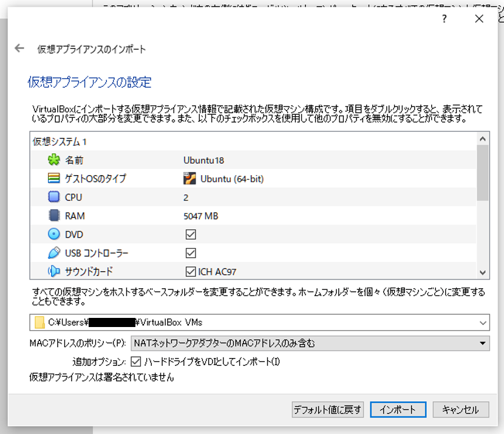Click the RAM memory icon
504x434 pixels.
[x=53, y=216]
